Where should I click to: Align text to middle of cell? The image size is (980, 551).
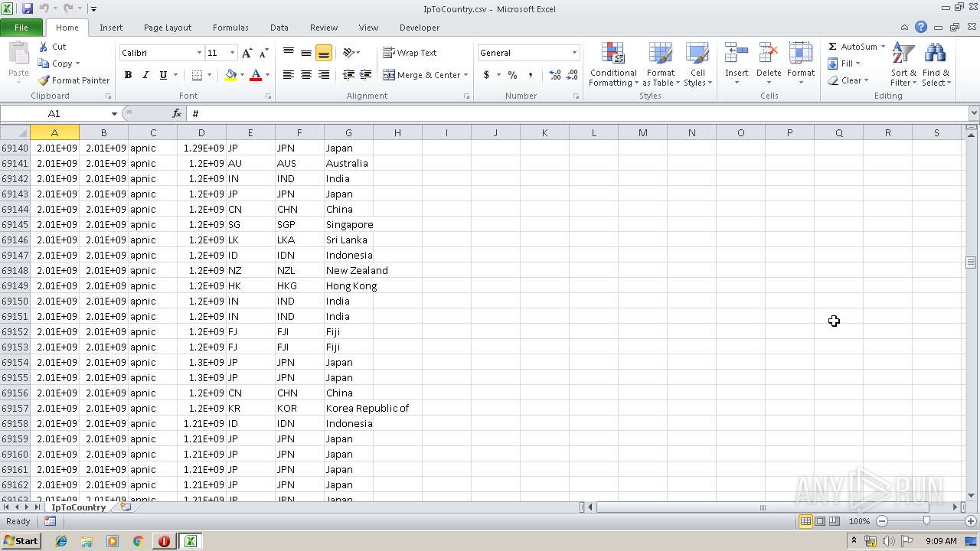[x=306, y=53]
